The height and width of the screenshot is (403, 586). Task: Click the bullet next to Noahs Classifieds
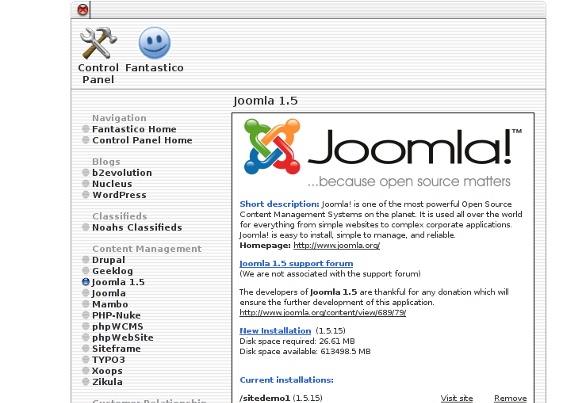(86, 227)
